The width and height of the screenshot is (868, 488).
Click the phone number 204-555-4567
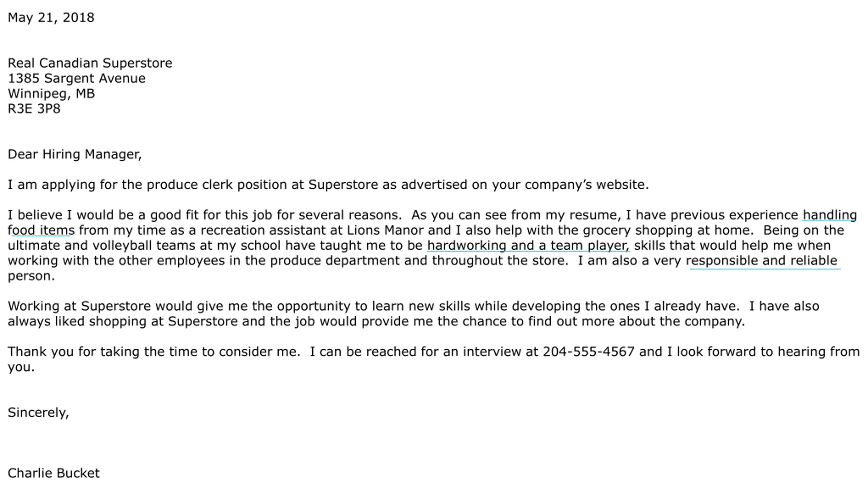click(x=589, y=352)
